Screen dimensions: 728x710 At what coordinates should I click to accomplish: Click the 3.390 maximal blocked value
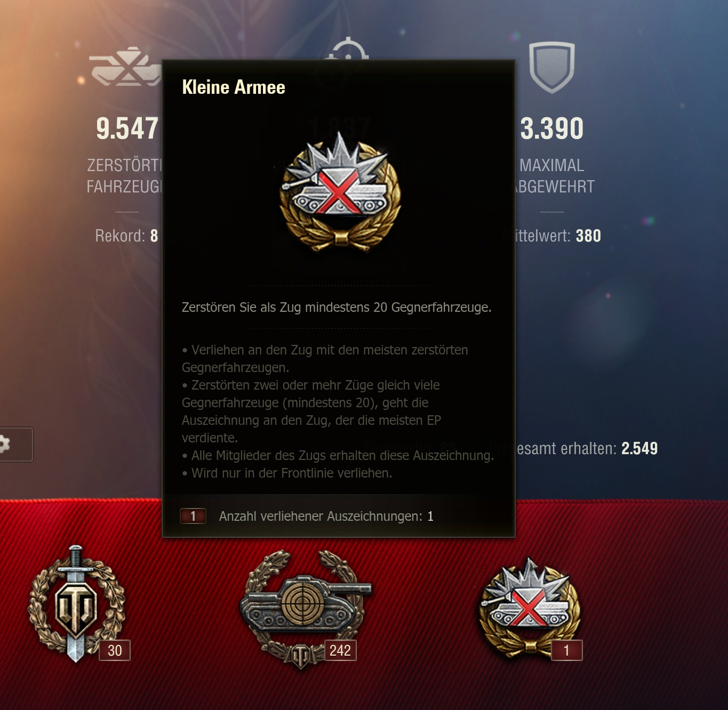coord(552,128)
